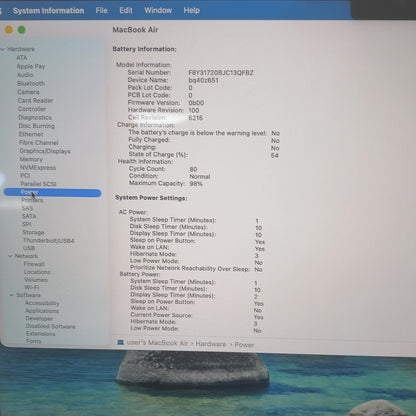The image size is (416, 416).
Task: Select Graphics/Displays in the sidebar
Action: 45,151
